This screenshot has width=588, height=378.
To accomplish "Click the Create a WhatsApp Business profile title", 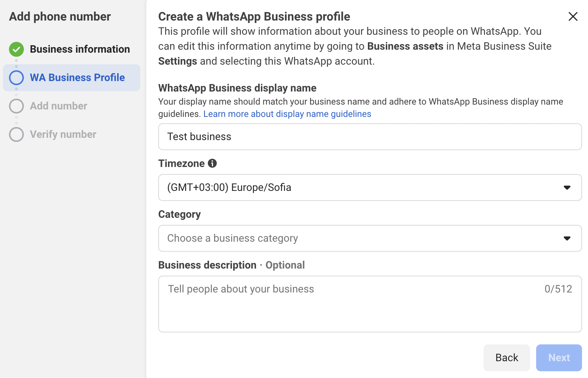I will tap(254, 16).
